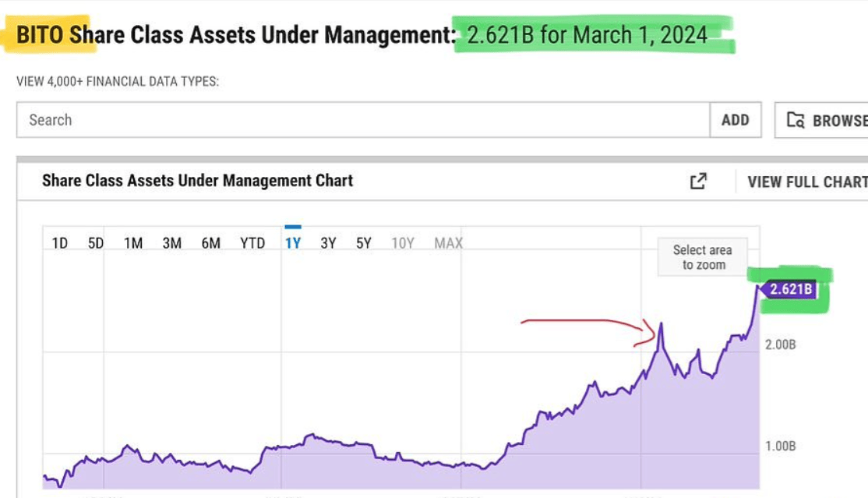Click the Select area to zoom tooltip
Screen dimensions: 868x498
(x=702, y=257)
